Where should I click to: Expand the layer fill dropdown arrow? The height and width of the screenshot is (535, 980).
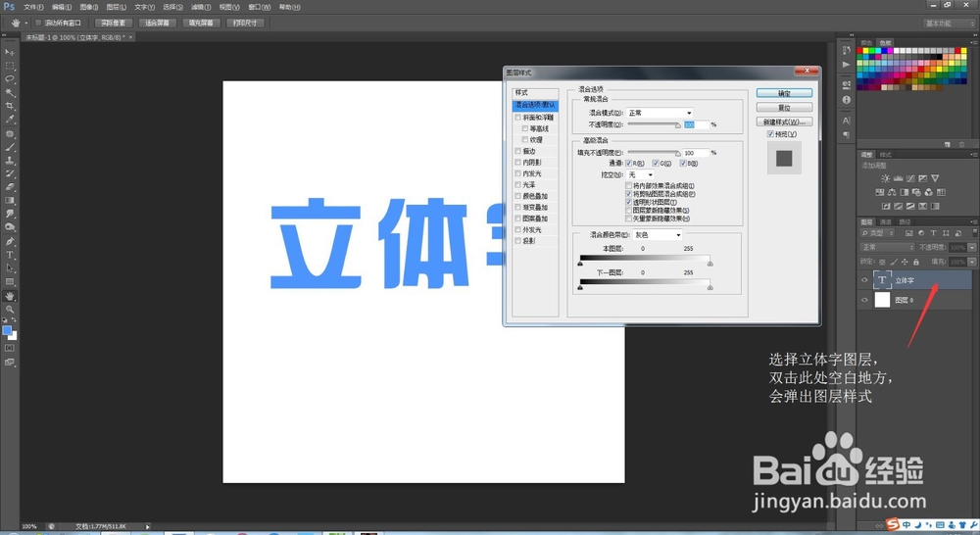972,262
